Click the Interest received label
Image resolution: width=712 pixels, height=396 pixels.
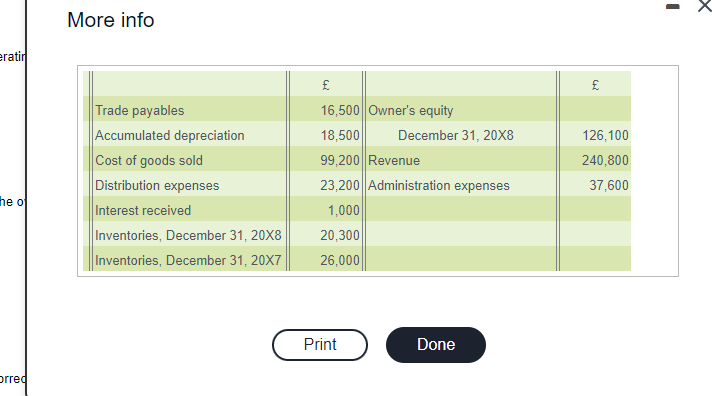(143, 210)
